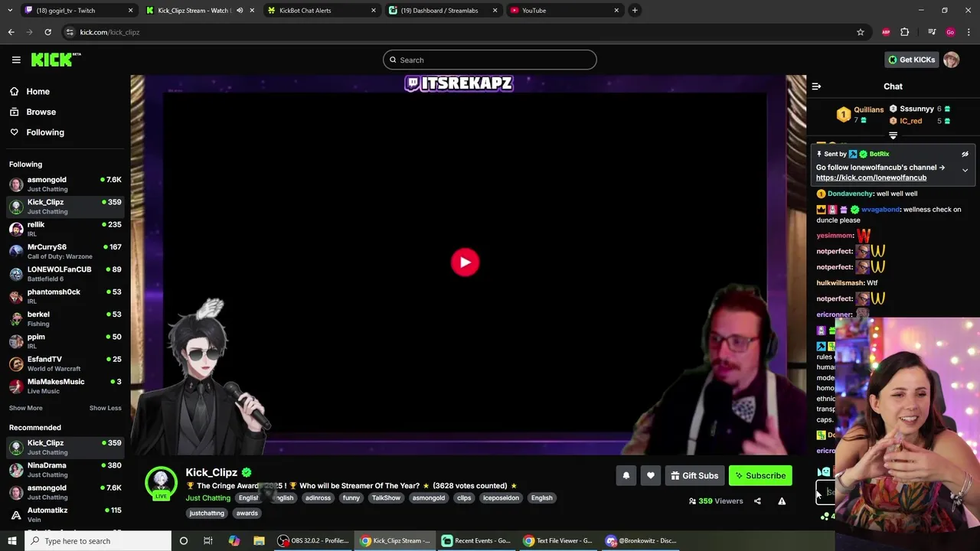This screenshot has width=980, height=551.
Task: Collapse the chat panel with the arrow icon
Action: point(816,86)
